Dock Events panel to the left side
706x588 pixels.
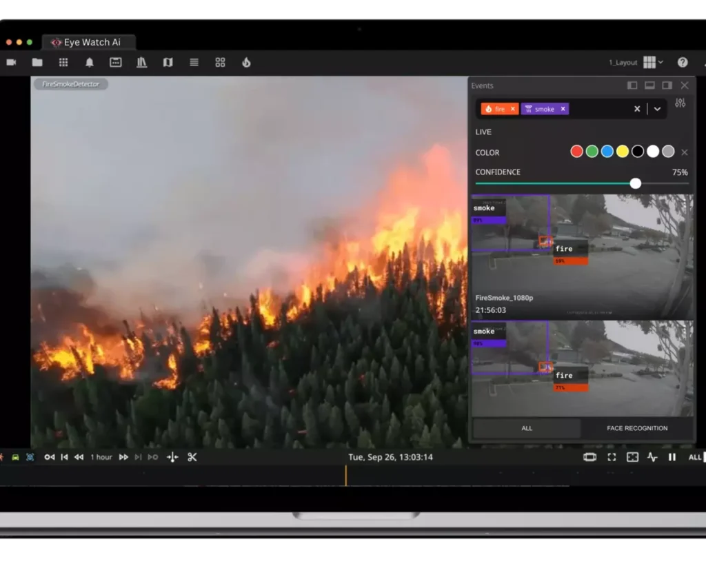(x=632, y=85)
